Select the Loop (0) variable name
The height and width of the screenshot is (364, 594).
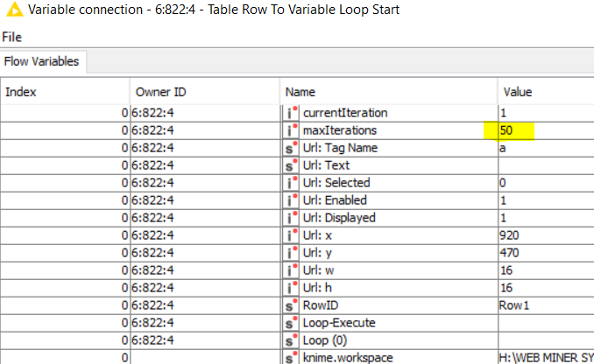coord(325,340)
